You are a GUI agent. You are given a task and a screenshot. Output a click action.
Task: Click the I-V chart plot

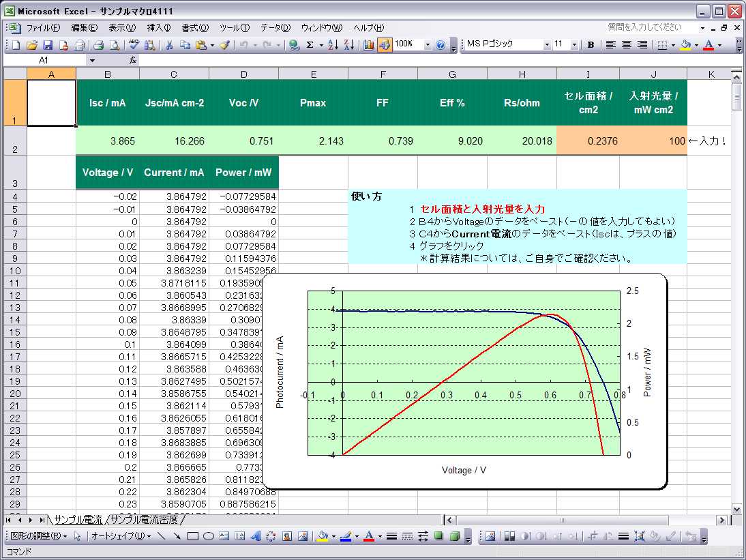464,372
